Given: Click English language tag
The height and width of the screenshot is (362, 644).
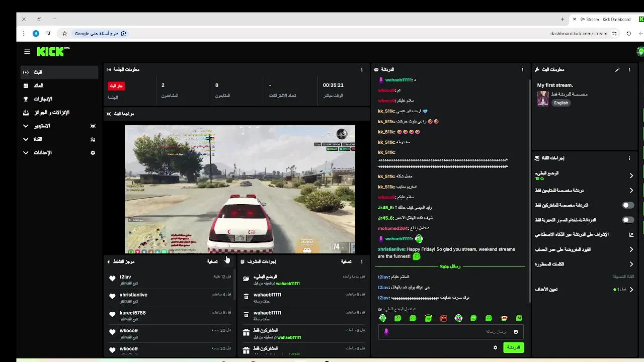Looking at the screenshot, I should 561,103.
